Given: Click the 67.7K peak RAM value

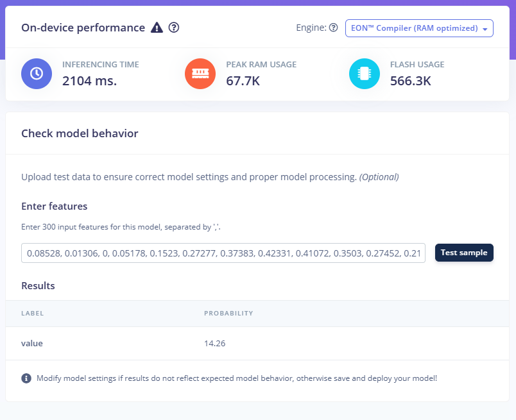Looking at the screenshot, I should [x=243, y=81].
